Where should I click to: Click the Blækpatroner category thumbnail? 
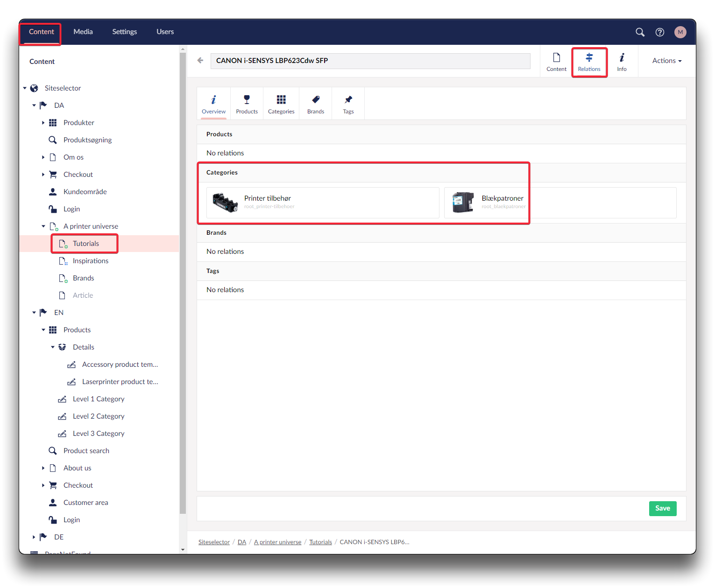tap(463, 203)
